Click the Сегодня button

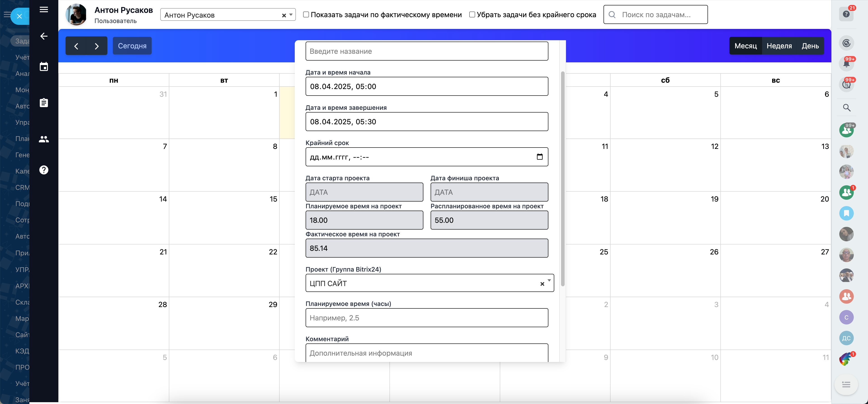[x=132, y=46]
